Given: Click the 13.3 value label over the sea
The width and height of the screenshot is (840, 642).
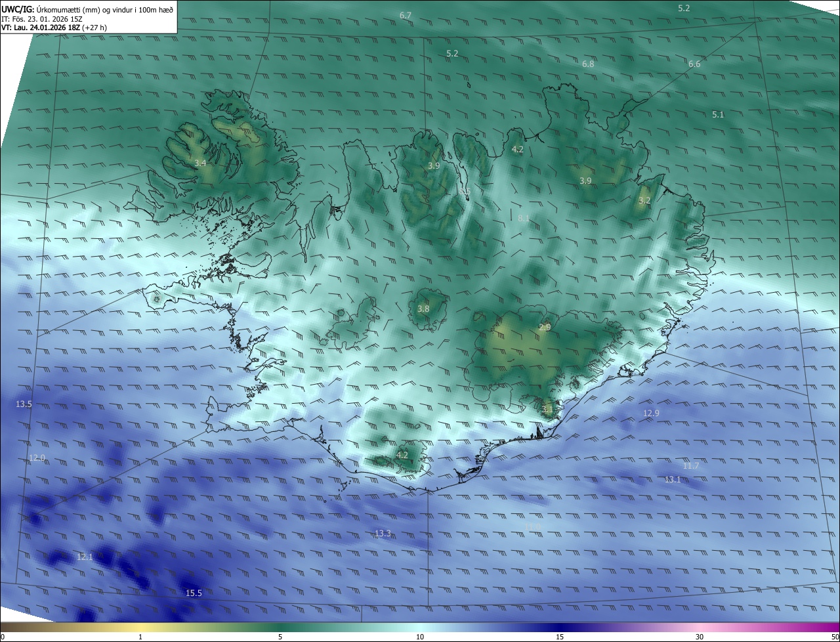Looking at the screenshot, I should click(x=383, y=534).
